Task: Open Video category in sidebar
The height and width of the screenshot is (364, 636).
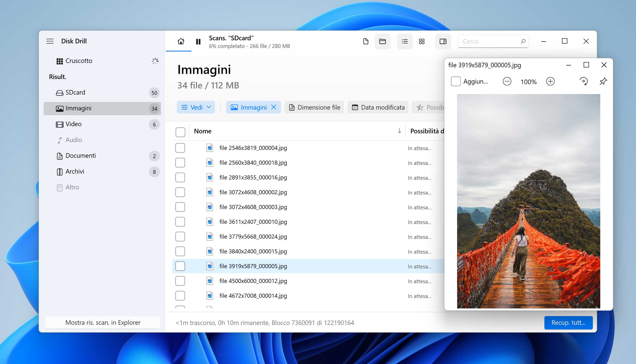Action: (102, 124)
